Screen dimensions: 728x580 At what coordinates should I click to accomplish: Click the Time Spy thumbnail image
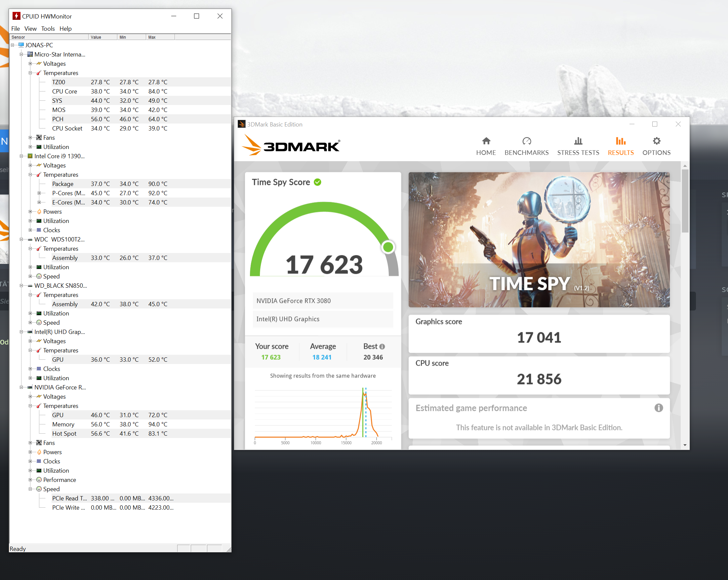tap(539, 239)
